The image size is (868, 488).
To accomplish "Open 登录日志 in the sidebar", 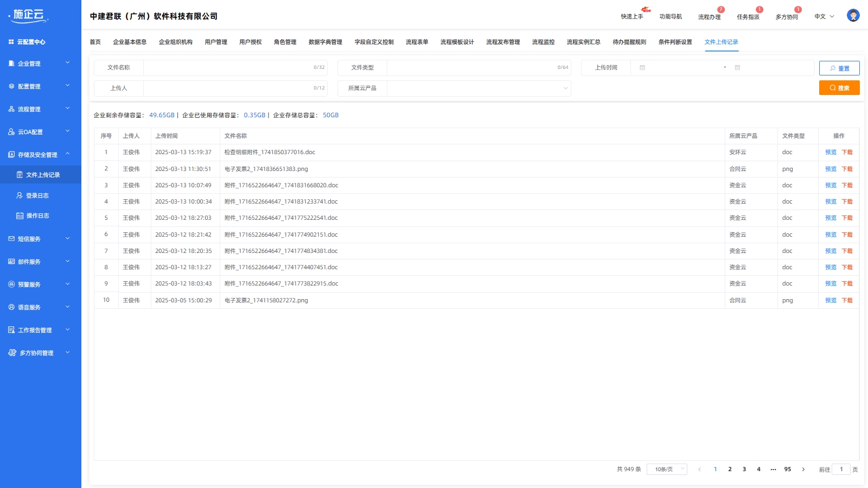I will click(x=37, y=195).
